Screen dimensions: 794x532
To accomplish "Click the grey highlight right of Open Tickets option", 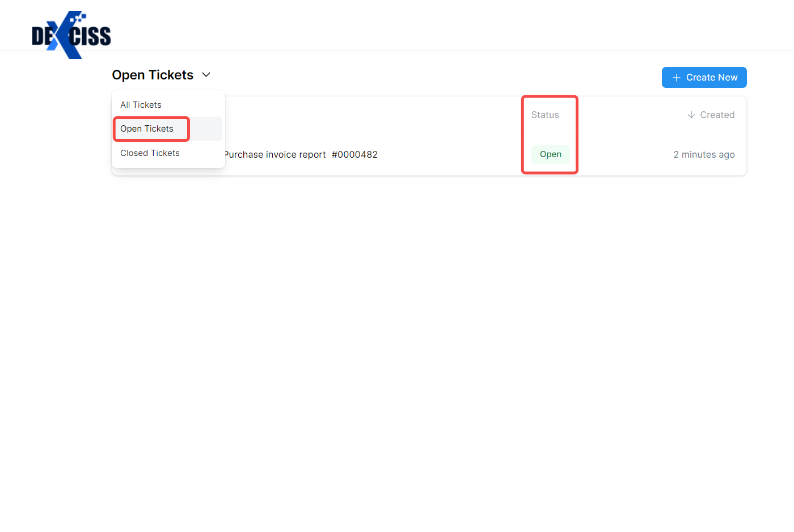I will click(x=205, y=129).
